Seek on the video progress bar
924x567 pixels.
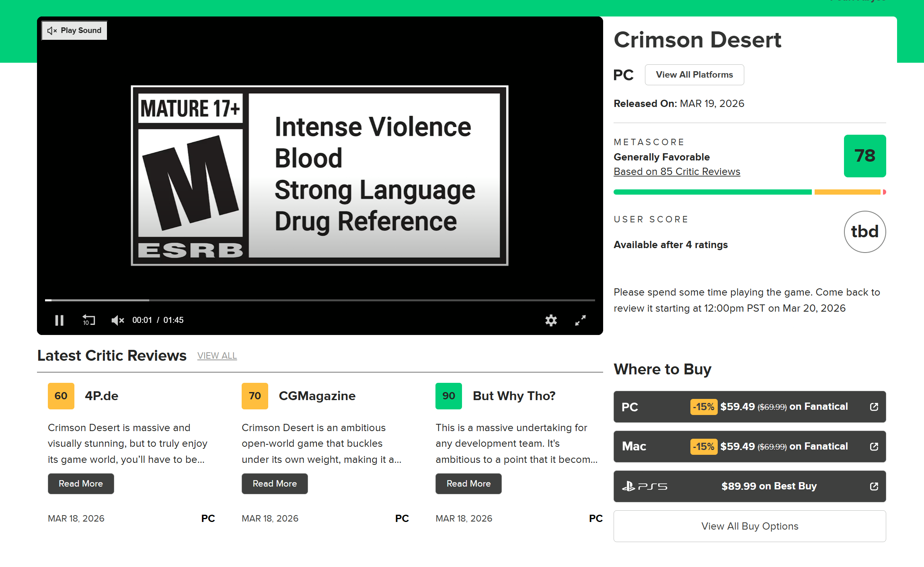(x=320, y=300)
